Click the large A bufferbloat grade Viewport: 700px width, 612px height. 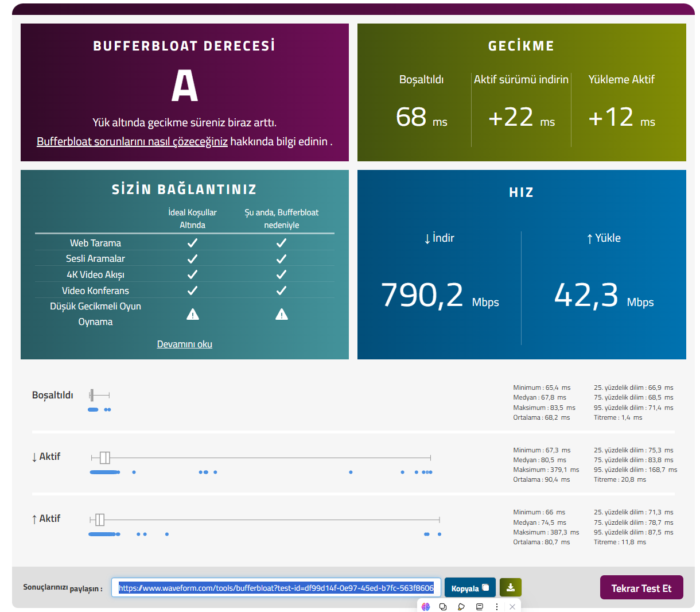pos(184,86)
